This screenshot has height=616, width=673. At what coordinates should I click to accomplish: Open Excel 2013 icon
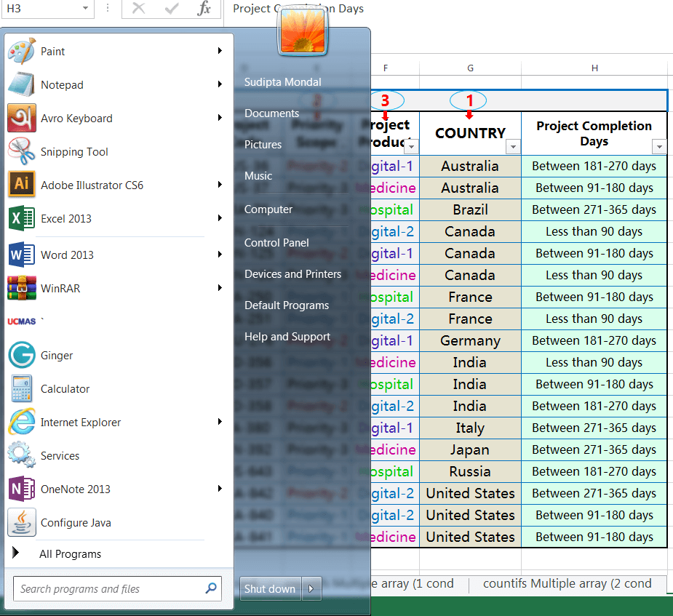tap(21, 219)
